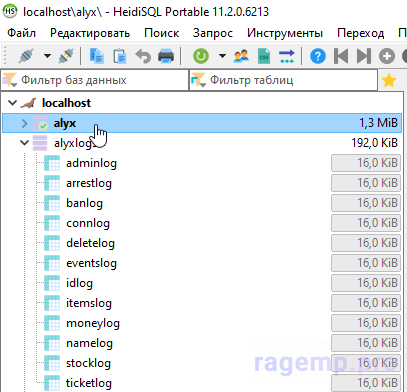Select the adminlog table
Viewport: 407px width, 392px height.
91,163
